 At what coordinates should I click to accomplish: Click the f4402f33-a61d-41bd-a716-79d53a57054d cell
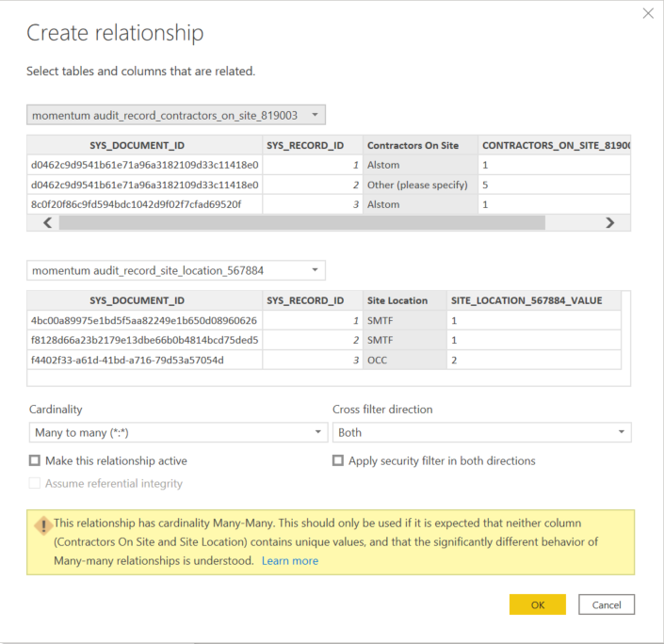144,360
